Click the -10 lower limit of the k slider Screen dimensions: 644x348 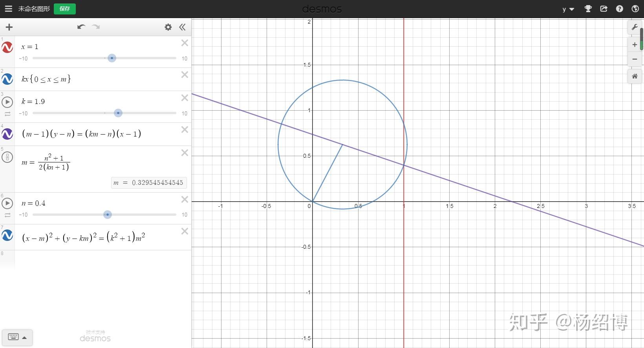click(x=23, y=113)
